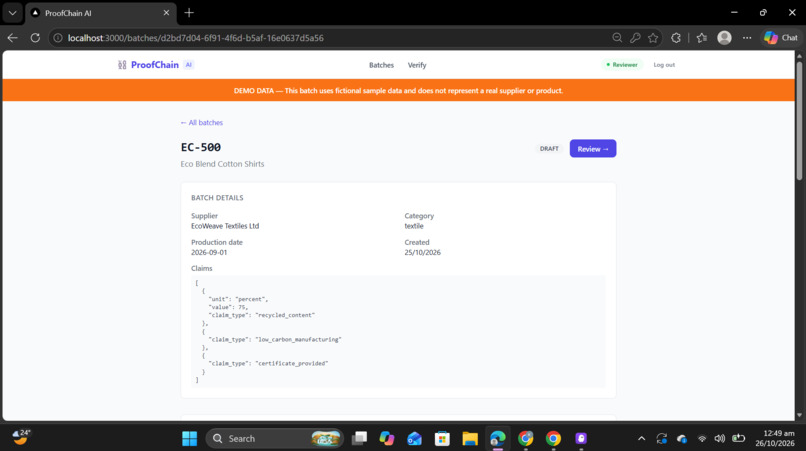Image resolution: width=806 pixels, height=451 pixels.
Task: Click the textile category value
Action: click(x=414, y=226)
